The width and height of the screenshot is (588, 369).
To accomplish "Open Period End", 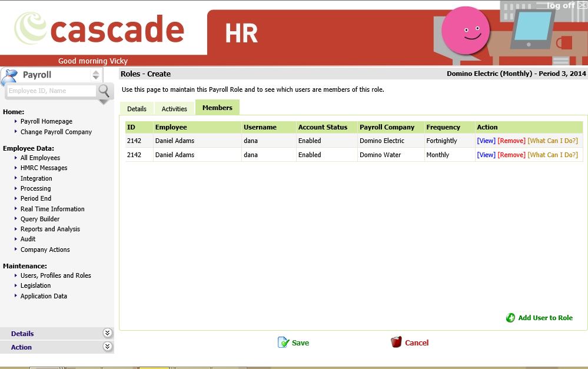I will point(36,198).
